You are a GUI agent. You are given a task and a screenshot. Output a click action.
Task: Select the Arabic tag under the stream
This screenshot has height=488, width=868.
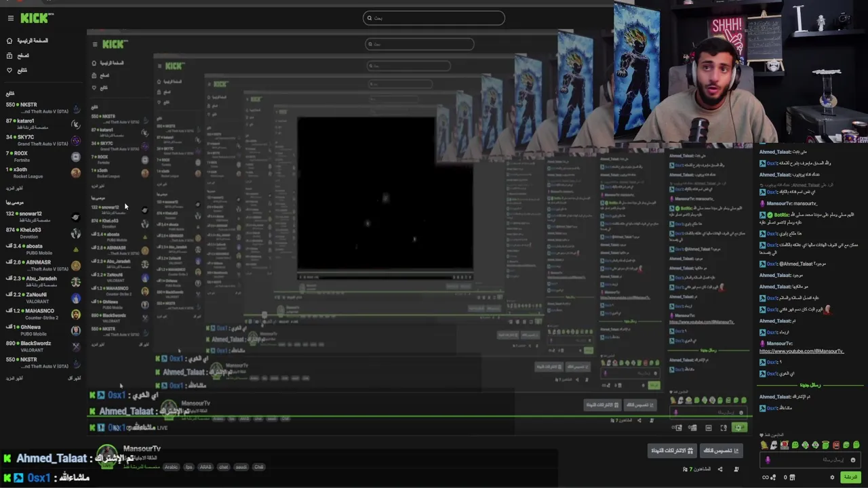(x=171, y=467)
